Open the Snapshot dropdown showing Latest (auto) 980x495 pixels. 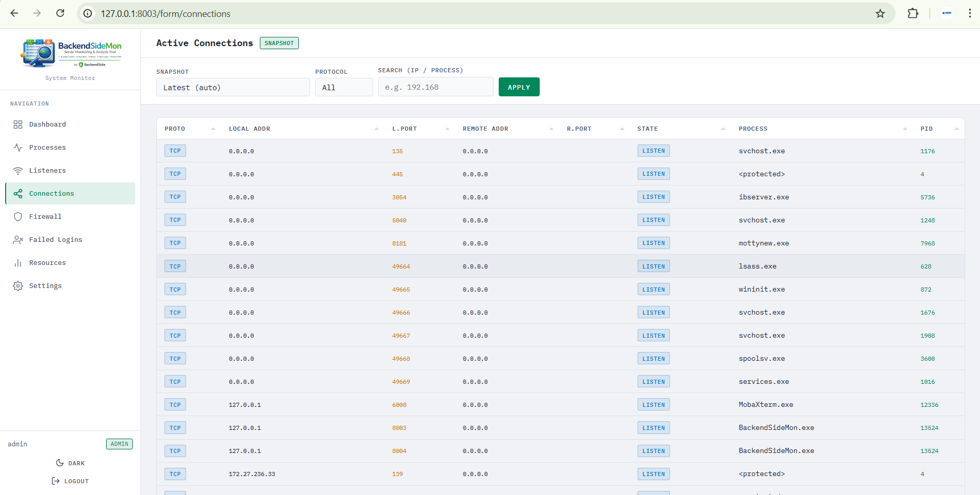pos(233,88)
